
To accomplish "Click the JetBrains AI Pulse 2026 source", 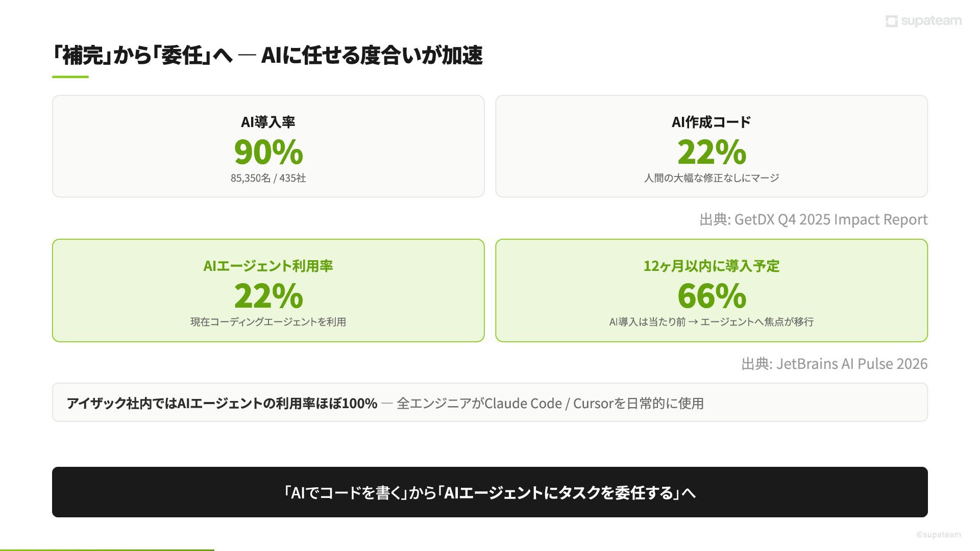I will click(834, 364).
